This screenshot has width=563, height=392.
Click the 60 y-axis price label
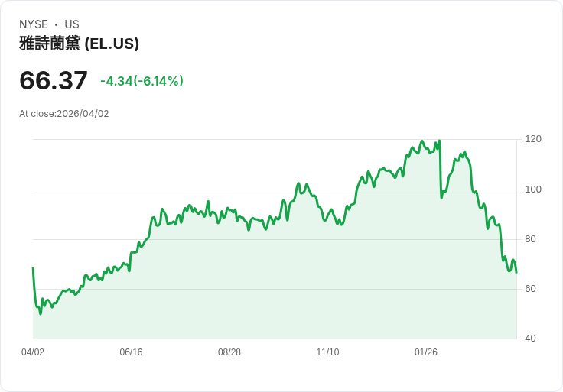(530, 289)
